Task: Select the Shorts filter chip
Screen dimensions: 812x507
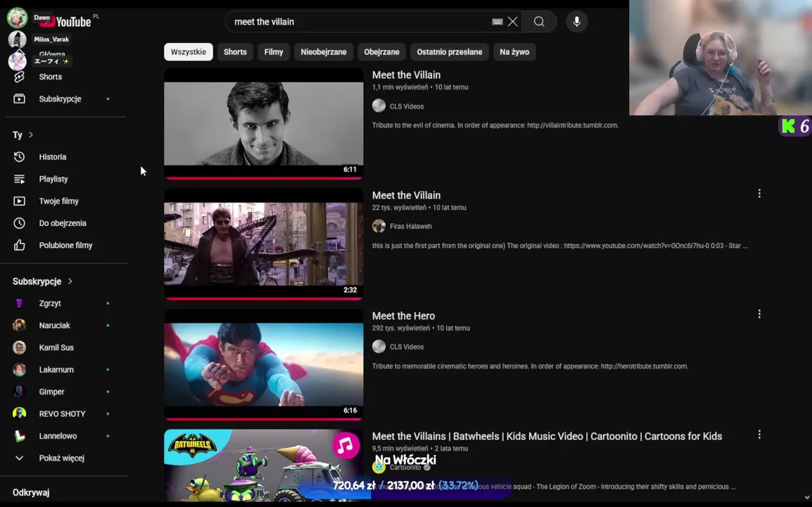Action: (235, 52)
